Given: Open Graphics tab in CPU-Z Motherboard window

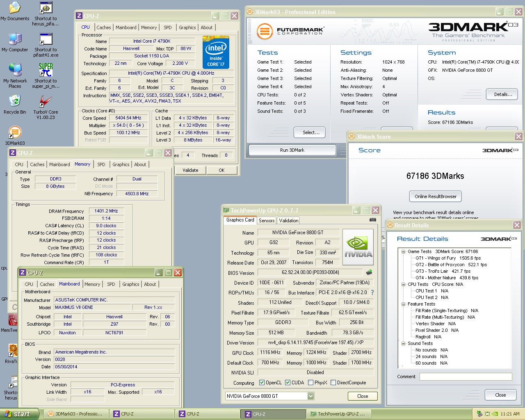Looking at the screenshot, I should pyautogui.click(x=131, y=284).
